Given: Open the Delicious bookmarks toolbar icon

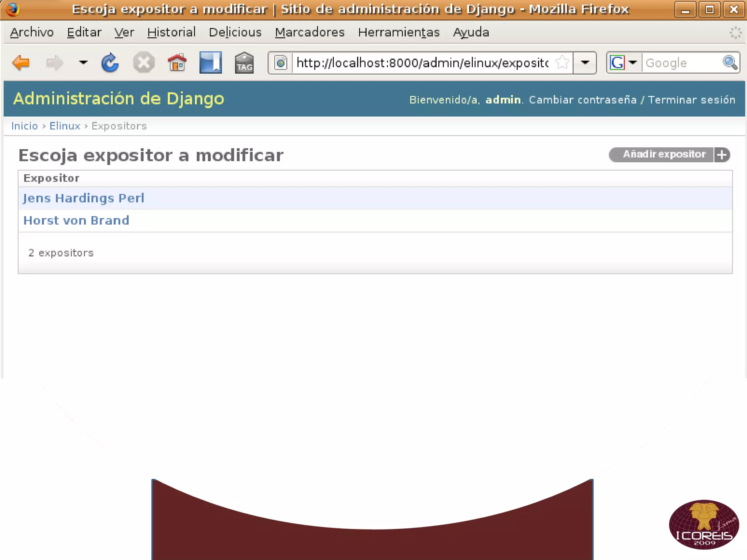Looking at the screenshot, I should coord(210,63).
